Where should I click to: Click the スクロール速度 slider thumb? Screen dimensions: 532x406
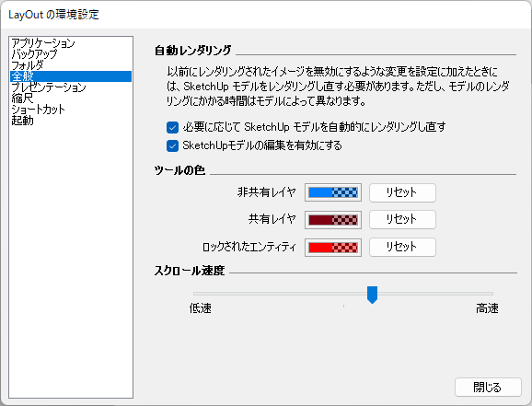pyautogui.click(x=372, y=295)
